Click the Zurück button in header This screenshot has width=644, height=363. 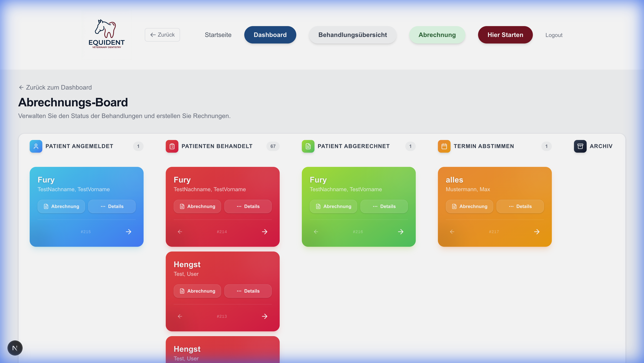[x=162, y=35]
